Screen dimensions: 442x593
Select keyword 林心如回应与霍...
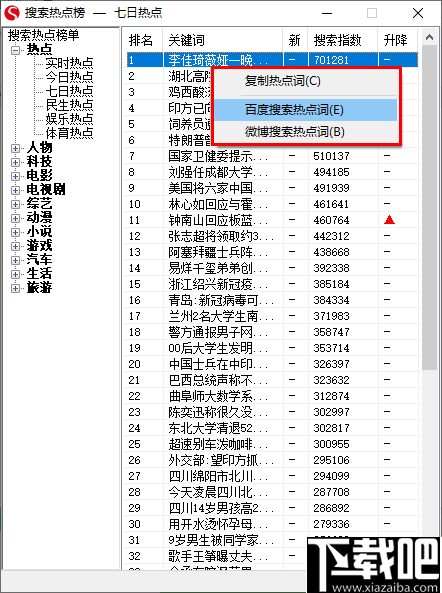218,204
